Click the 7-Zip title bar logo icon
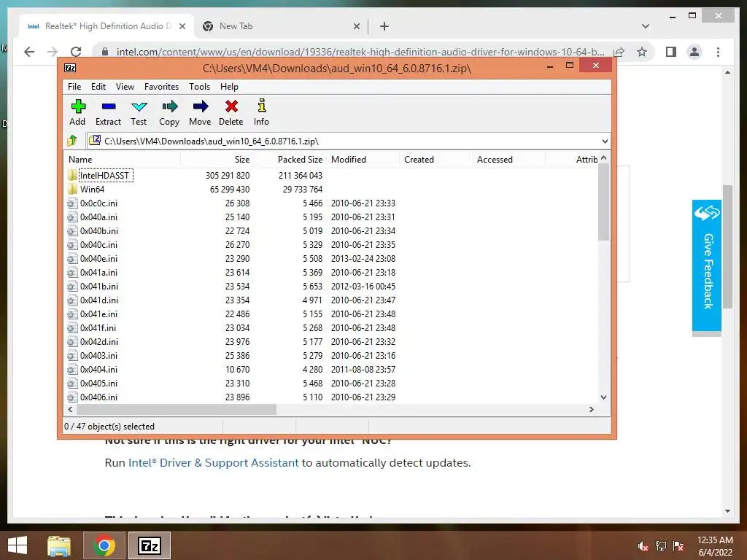Viewport: 747px width, 560px height. click(70, 68)
